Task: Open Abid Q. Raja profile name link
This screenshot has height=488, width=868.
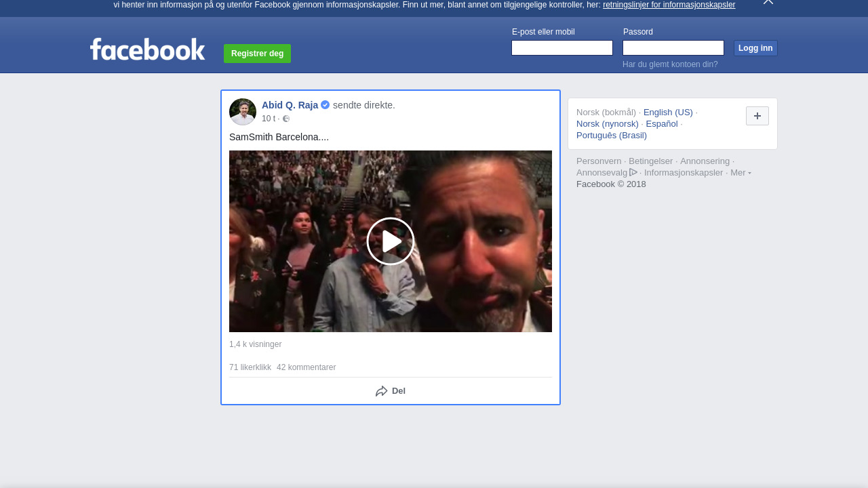Action: [x=290, y=105]
